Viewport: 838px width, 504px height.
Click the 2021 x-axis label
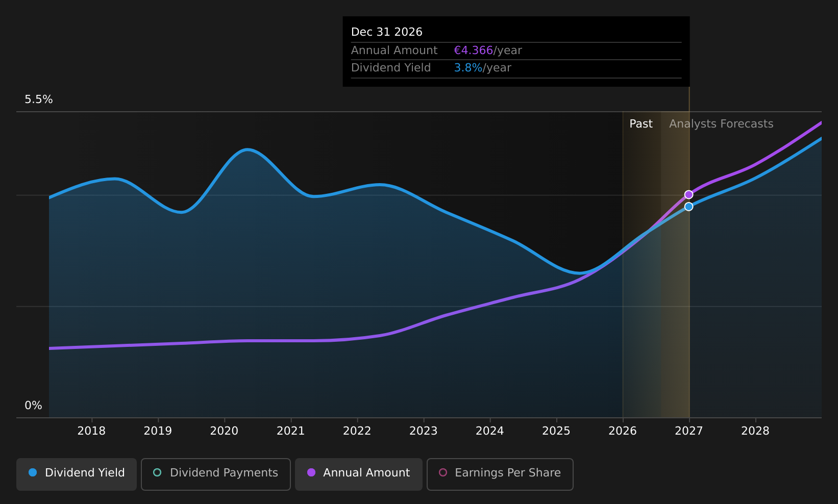290,431
